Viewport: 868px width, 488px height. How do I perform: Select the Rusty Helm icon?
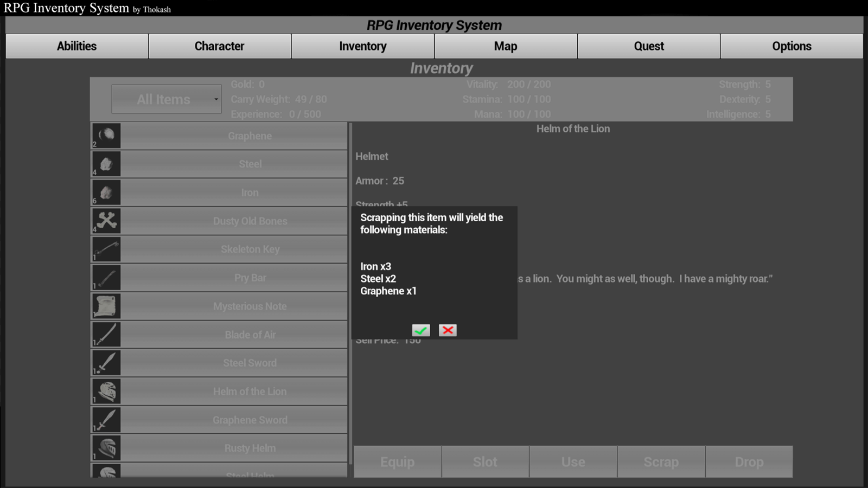coord(106,447)
